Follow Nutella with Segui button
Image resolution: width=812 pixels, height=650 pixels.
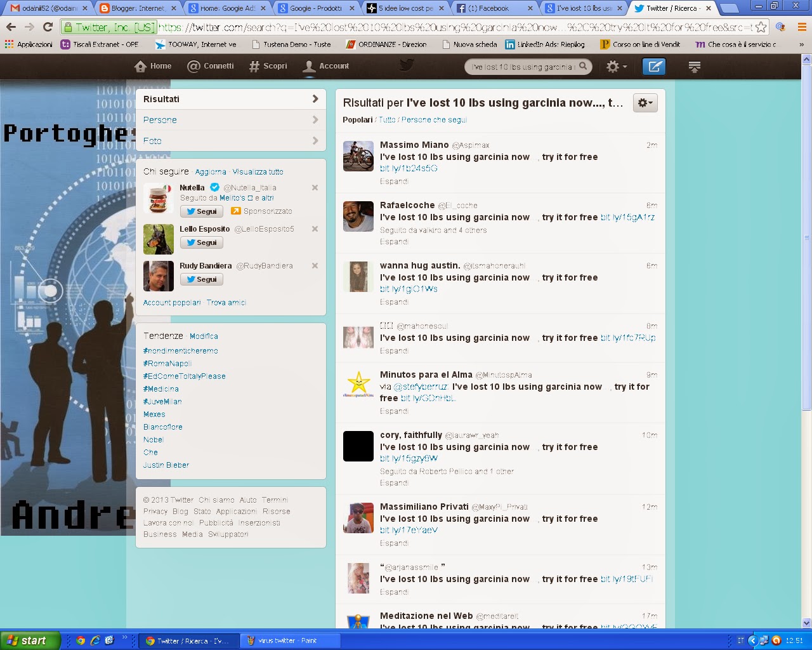tap(201, 211)
